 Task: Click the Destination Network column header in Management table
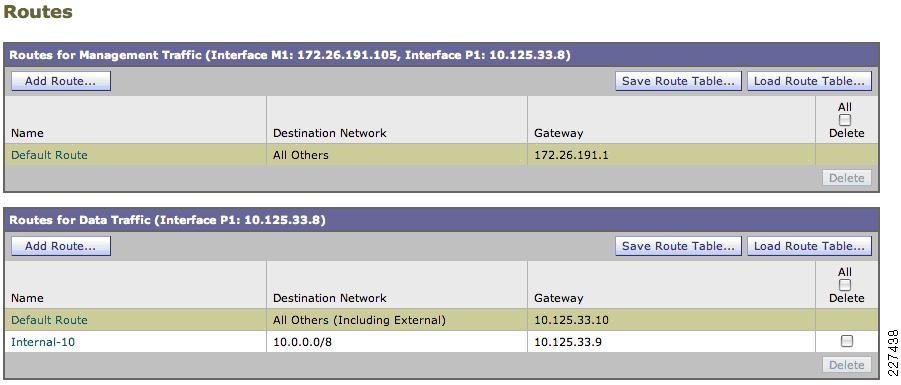click(330, 133)
